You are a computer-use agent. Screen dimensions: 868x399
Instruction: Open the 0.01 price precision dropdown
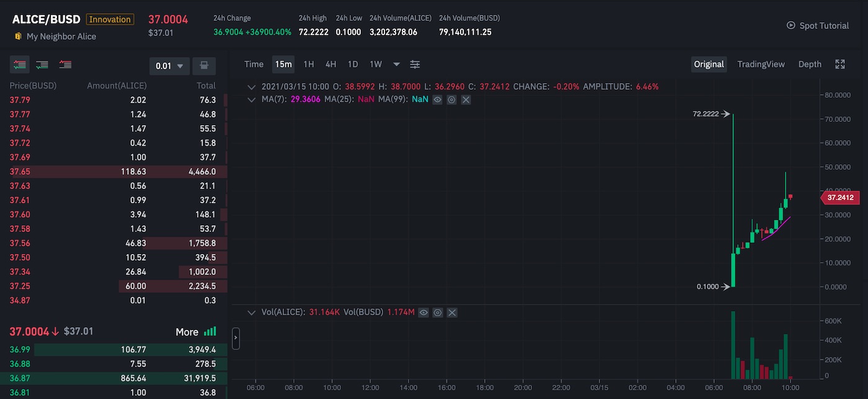click(169, 66)
